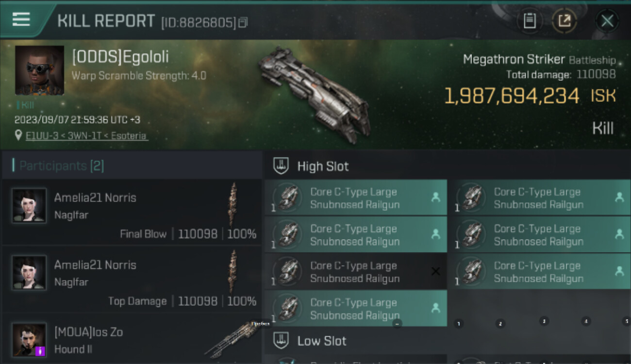Select the destroyed railgun with X mark
The height and width of the screenshot is (364, 631).
click(356, 272)
